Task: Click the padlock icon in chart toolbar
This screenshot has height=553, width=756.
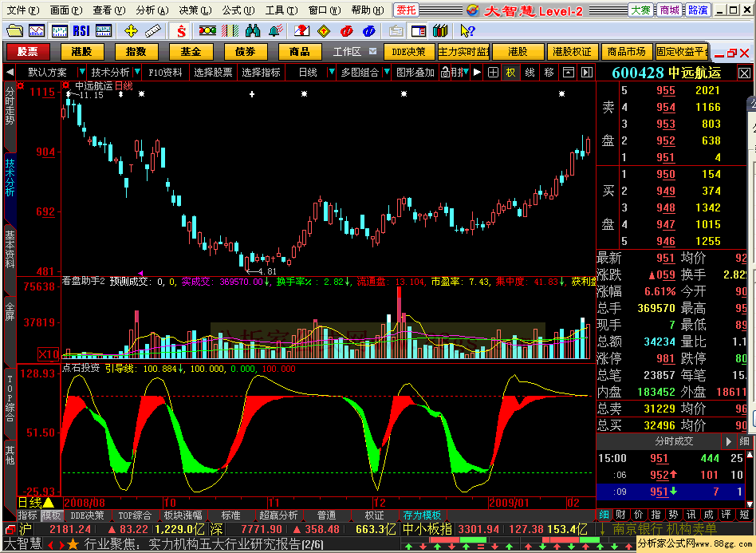Action: [x=446, y=73]
